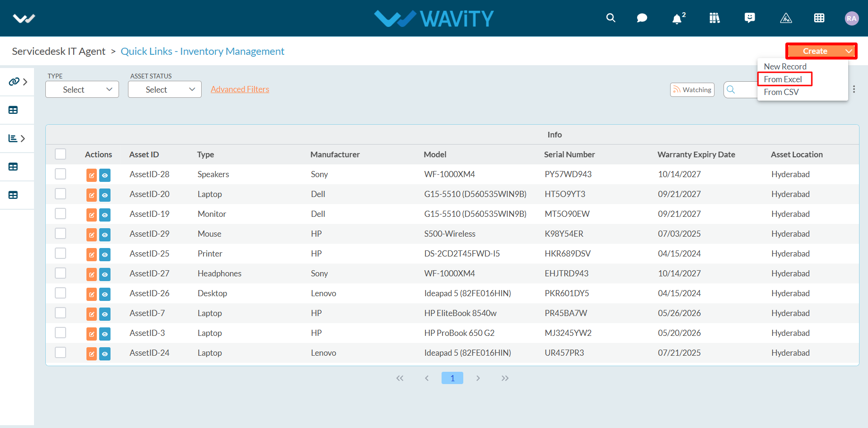Select page 1 in pagination
868x428 pixels.
(x=452, y=378)
